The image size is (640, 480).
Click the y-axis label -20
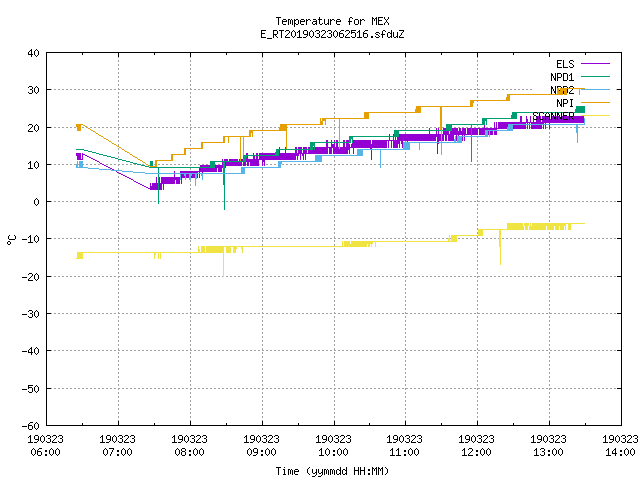point(31,277)
